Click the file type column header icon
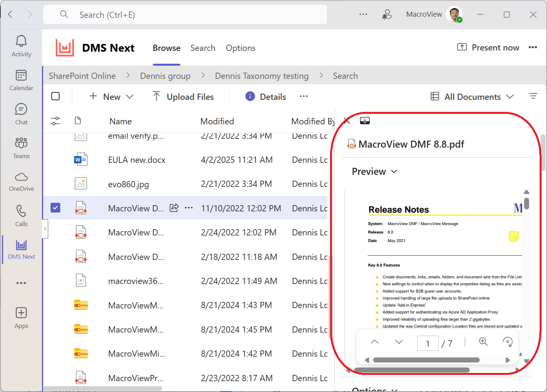547x392 pixels. tap(78, 121)
